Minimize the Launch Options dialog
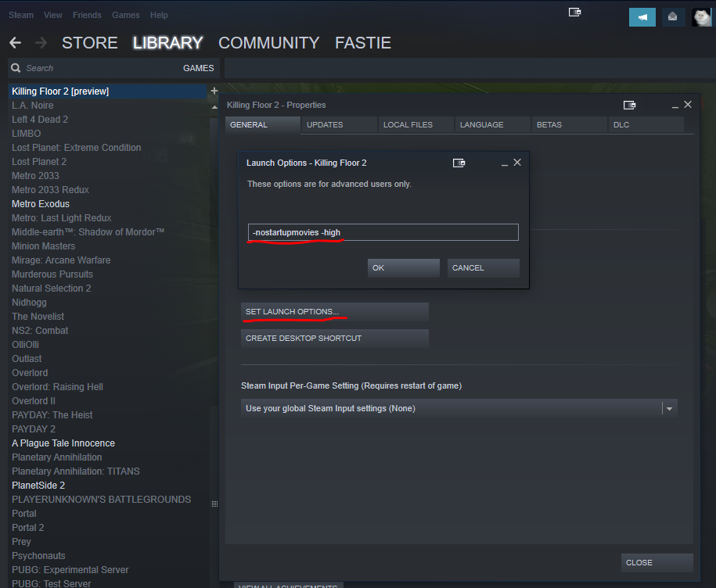 tap(505, 163)
